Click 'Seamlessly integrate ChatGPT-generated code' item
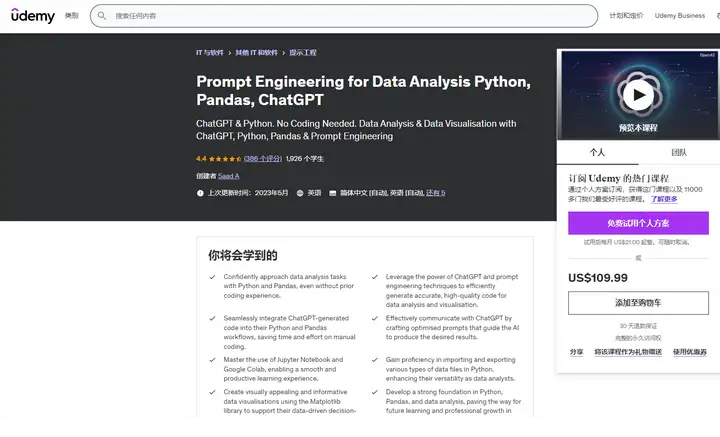The image size is (720, 437). (x=289, y=332)
